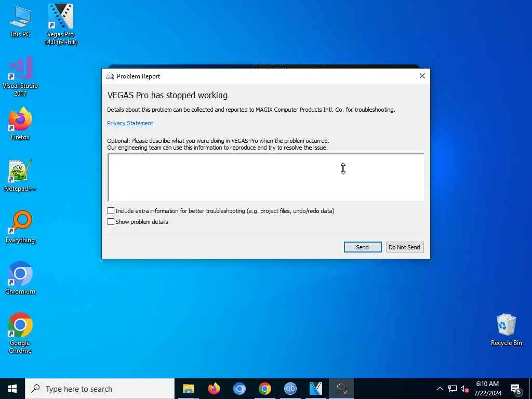
Task: Select the Notepad++ desktop shortcut
Action: (x=20, y=176)
